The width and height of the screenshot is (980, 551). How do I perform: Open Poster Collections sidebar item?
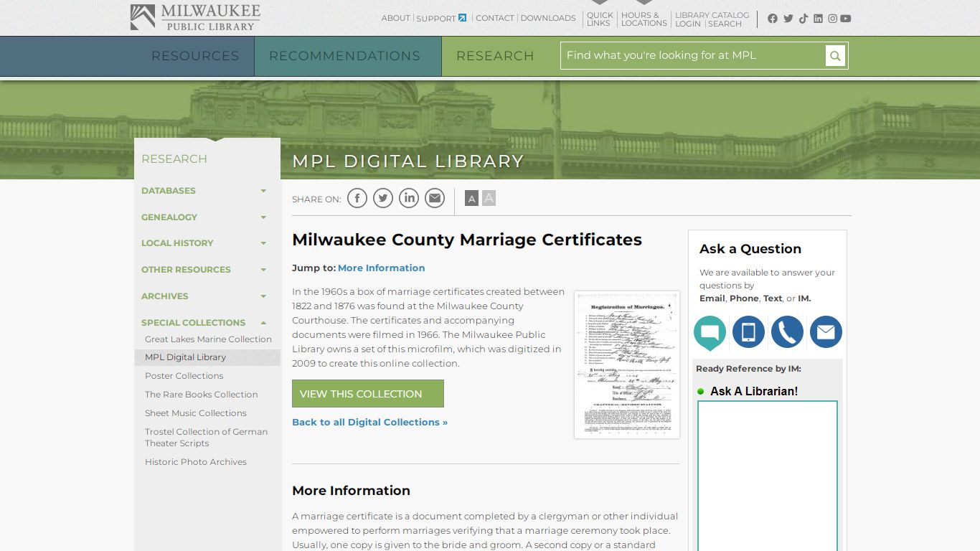[x=184, y=376]
